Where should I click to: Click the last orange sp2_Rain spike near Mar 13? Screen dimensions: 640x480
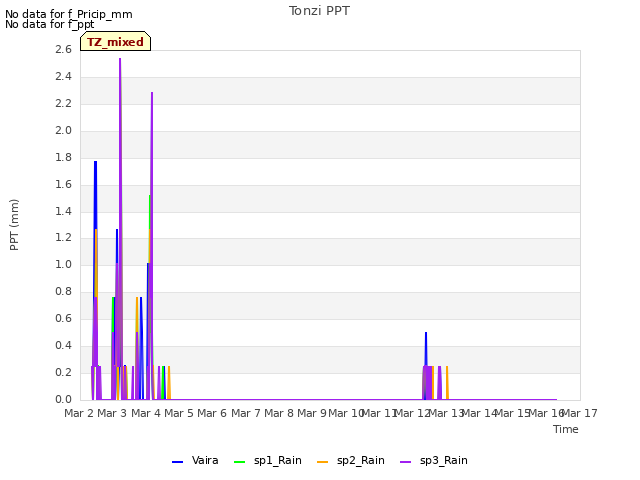click(x=447, y=367)
